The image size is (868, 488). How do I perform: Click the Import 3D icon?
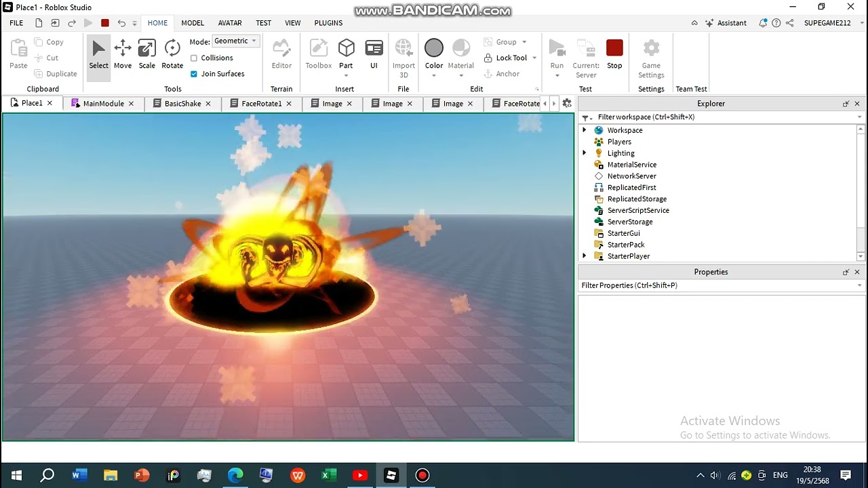(x=403, y=48)
